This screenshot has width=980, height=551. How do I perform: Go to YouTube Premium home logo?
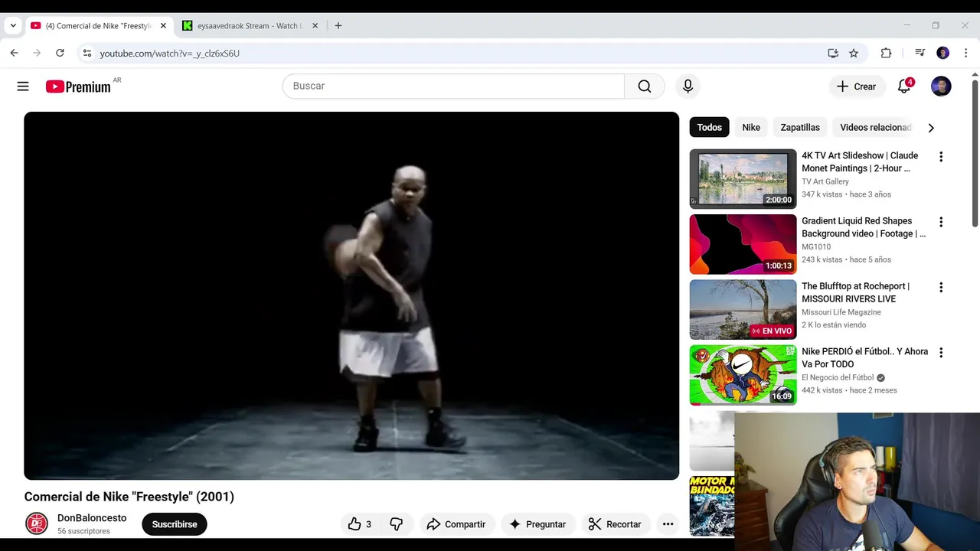(x=78, y=86)
